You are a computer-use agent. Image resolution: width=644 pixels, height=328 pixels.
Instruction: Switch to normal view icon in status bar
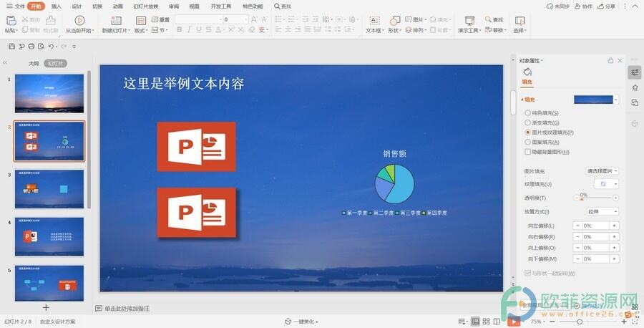click(x=476, y=322)
